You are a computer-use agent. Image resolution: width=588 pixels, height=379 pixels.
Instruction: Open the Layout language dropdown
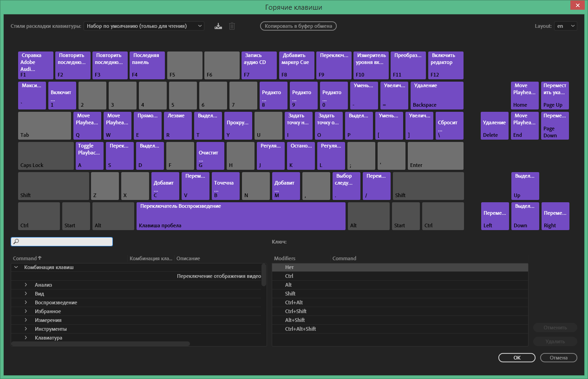[x=565, y=26]
